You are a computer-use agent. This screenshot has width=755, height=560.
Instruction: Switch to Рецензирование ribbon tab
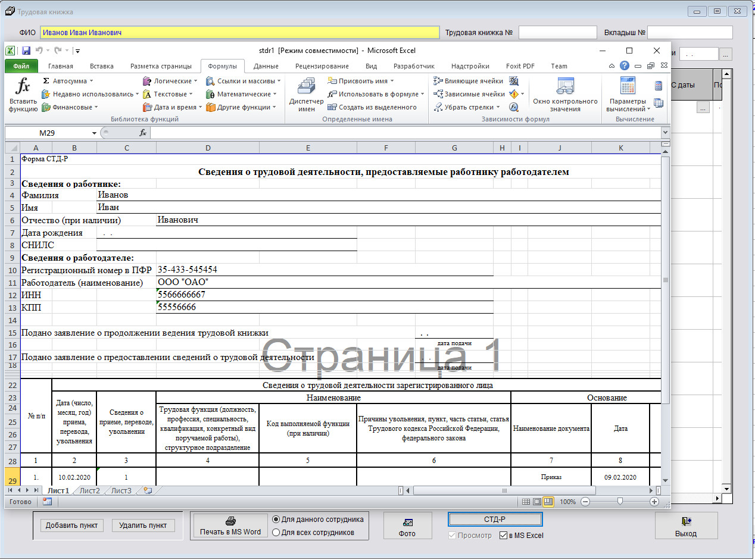point(322,66)
